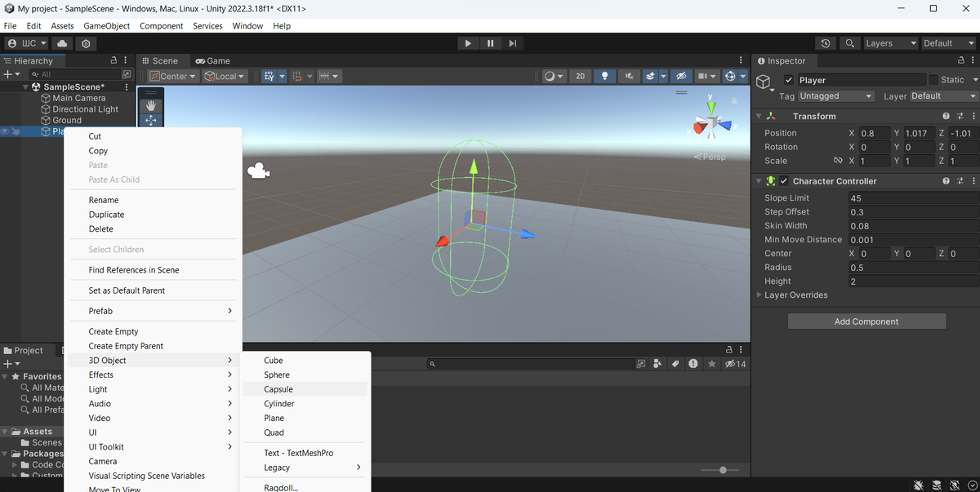This screenshot has height=492, width=980.
Task: Select Main Camera in Hierarchy
Action: coord(79,98)
